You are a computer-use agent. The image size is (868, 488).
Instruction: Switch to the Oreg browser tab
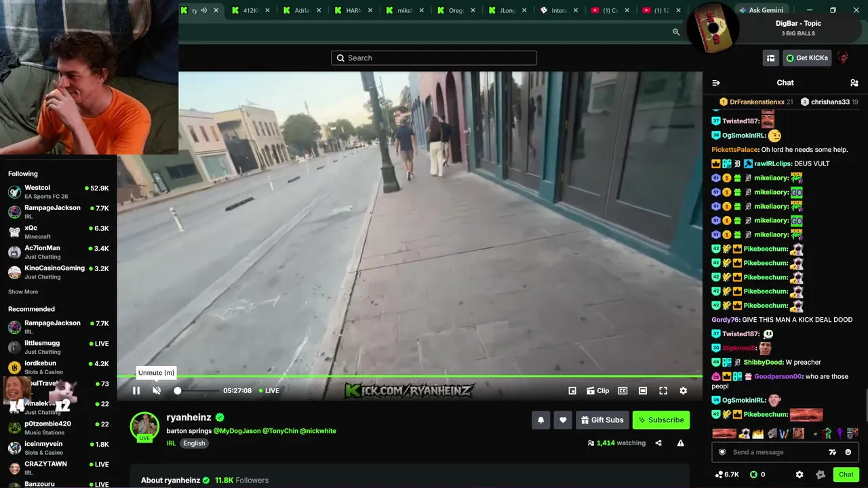(x=457, y=10)
